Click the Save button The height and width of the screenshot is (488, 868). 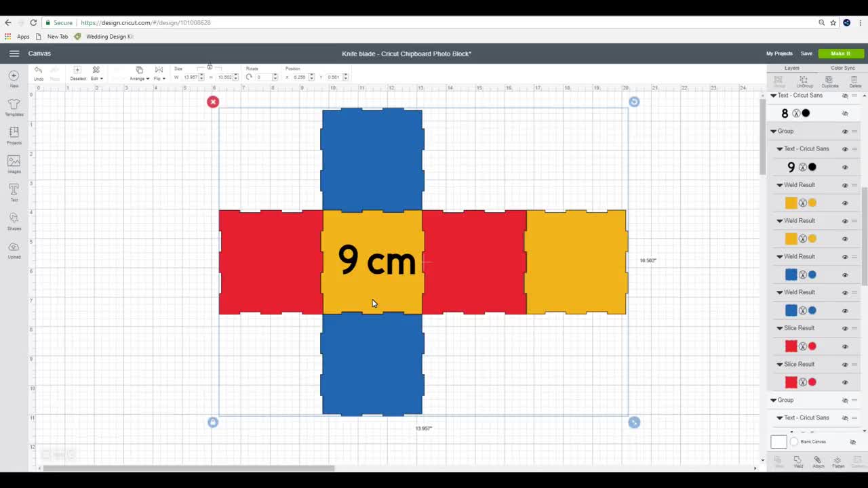(x=806, y=54)
